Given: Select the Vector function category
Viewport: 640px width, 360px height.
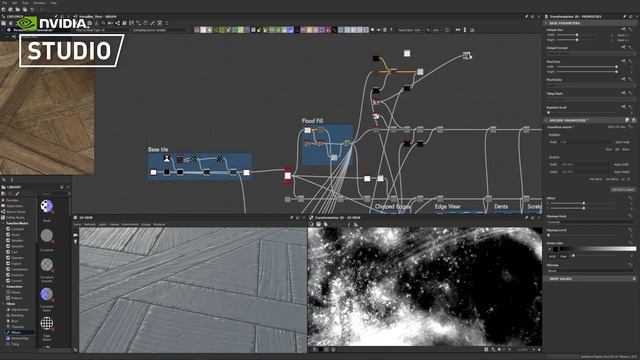Looking at the screenshot, I should 16,235.
